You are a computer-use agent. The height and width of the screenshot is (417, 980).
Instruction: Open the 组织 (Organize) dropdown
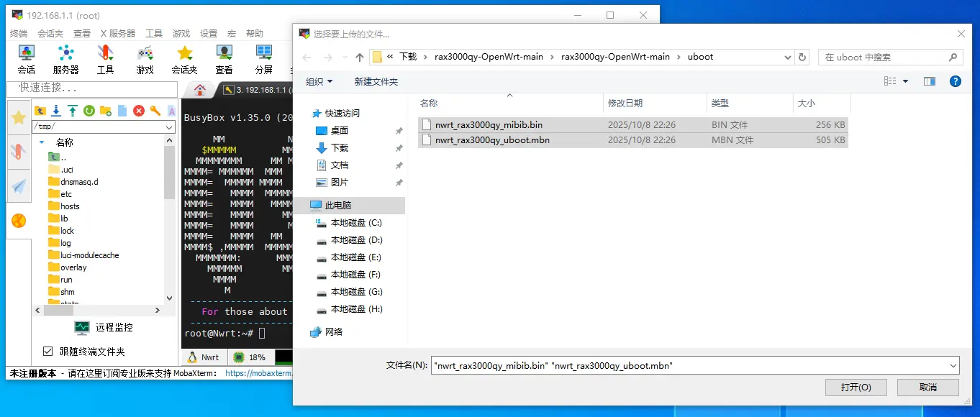[319, 81]
